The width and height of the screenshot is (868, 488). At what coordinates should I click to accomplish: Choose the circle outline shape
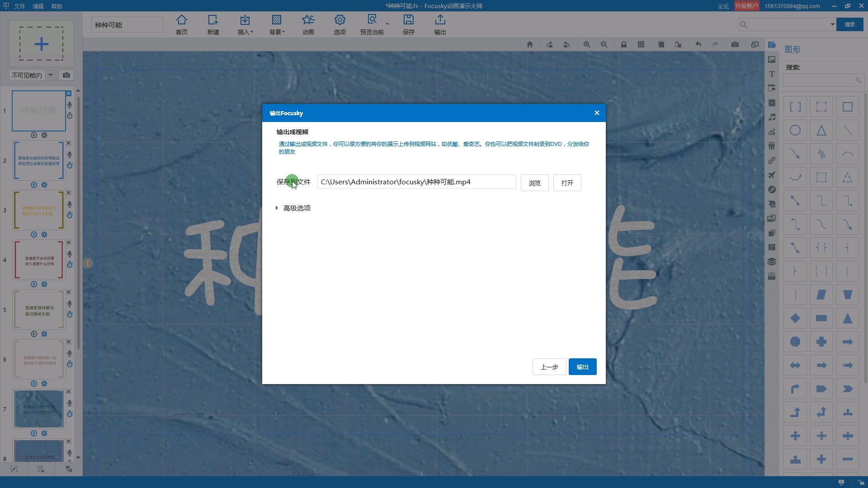(795, 131)
